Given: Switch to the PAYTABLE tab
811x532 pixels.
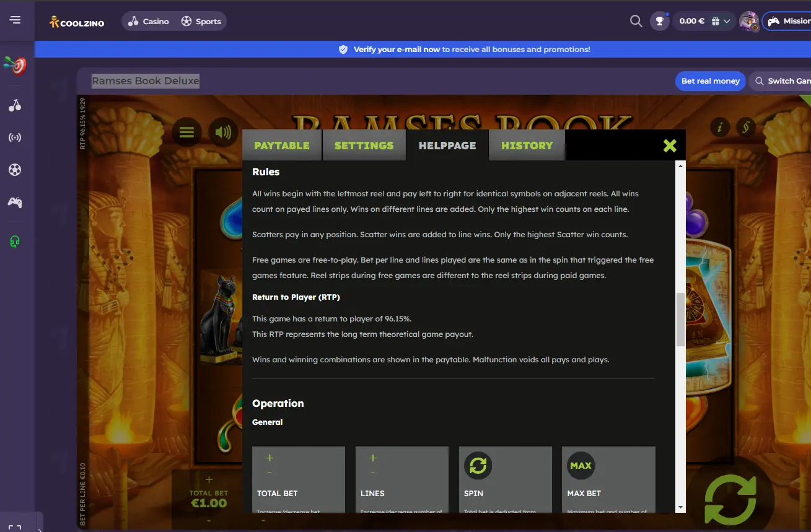Looking at the screenshot, I should pos(282,146).
